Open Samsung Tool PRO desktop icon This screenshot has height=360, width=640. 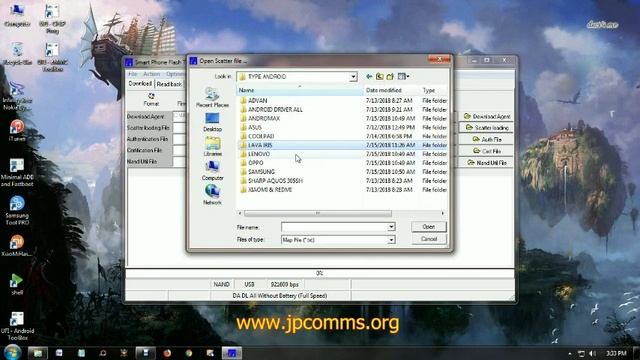pos(17,211)
